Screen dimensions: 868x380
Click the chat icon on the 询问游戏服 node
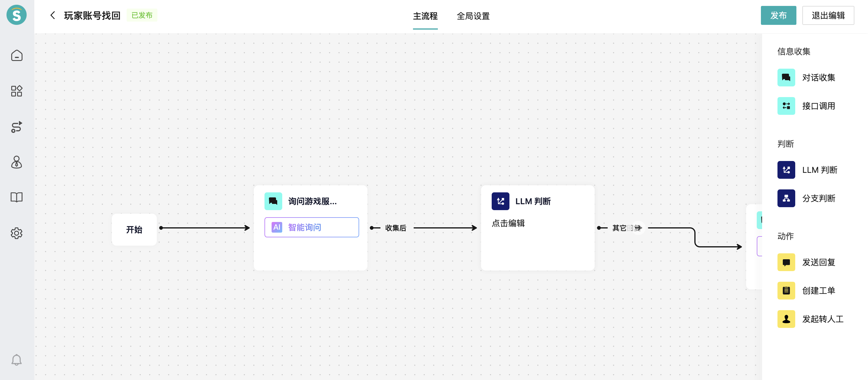273,201
